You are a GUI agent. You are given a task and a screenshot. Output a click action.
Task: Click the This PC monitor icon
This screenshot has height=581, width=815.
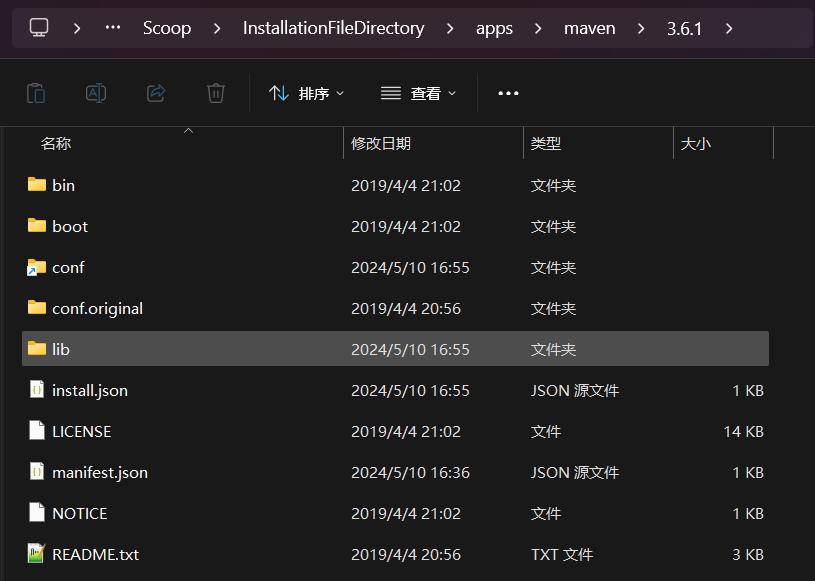(x=39, y=28)
